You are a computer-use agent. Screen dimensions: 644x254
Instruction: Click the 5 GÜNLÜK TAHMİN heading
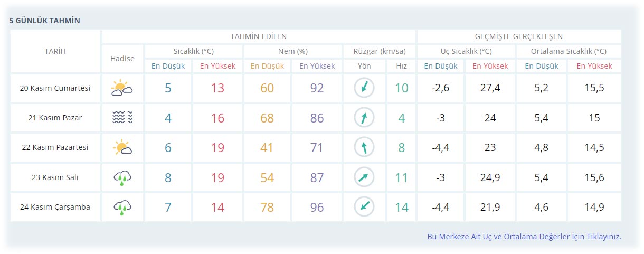pyautogui.click(x=45, y=21)
